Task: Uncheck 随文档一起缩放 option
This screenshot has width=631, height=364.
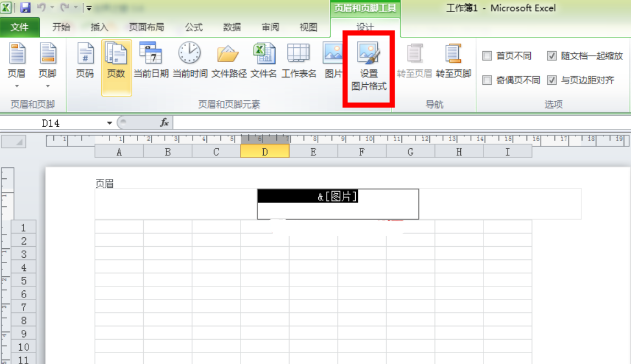Action: coord(552,56)
